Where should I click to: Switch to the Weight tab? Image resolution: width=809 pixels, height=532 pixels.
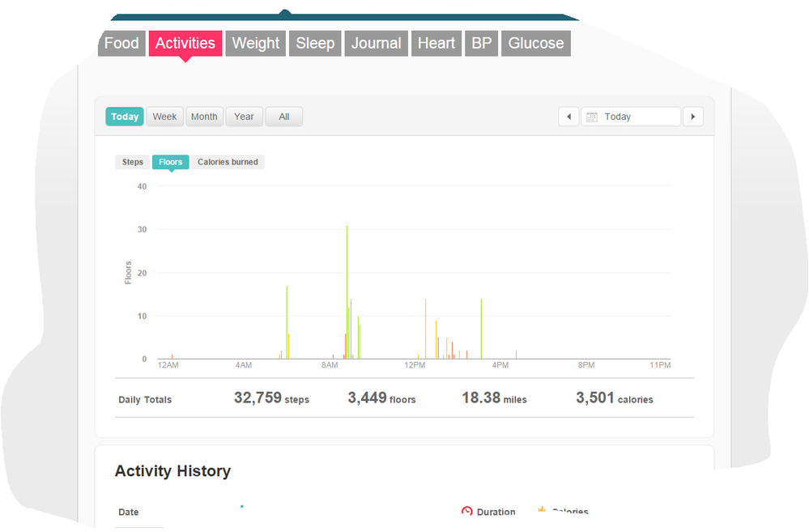(x=255, y=44)
